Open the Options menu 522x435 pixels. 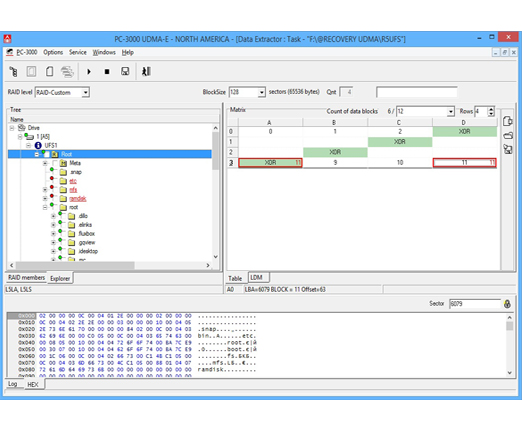[x=53, y=52]
